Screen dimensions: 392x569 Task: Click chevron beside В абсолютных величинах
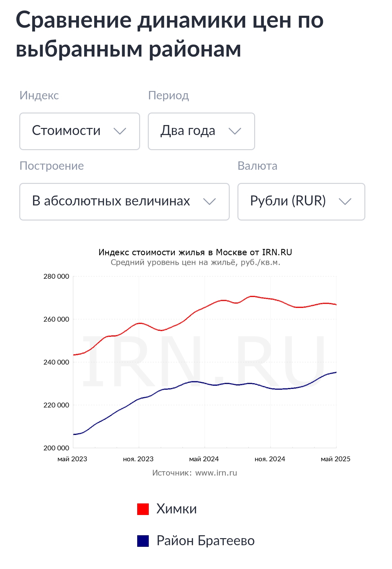[209, 202]
